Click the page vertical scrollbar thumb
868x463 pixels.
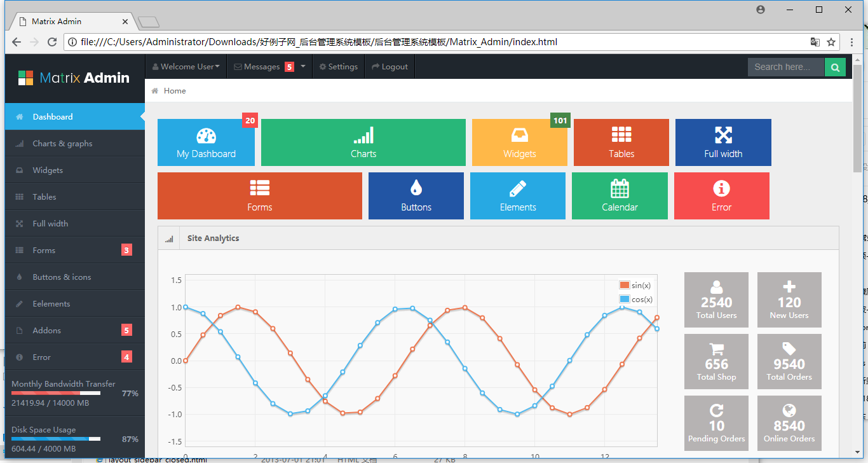(857, 118)
